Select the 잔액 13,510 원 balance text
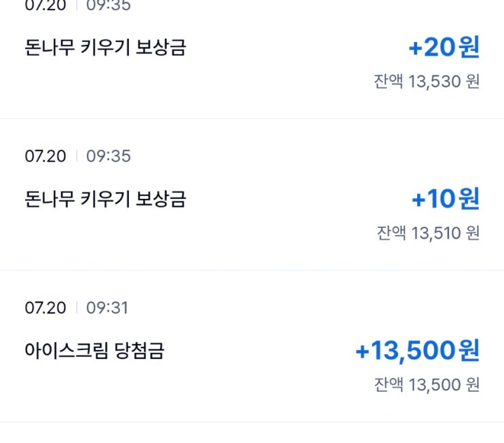This screenshot has height=443, width=504. click(x=428, y=233)
